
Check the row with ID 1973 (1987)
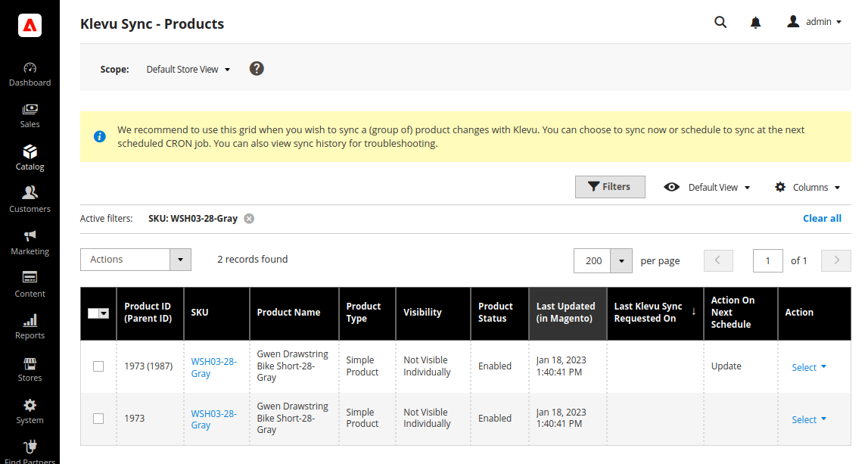pyautogui.click(x=98, y=366)
